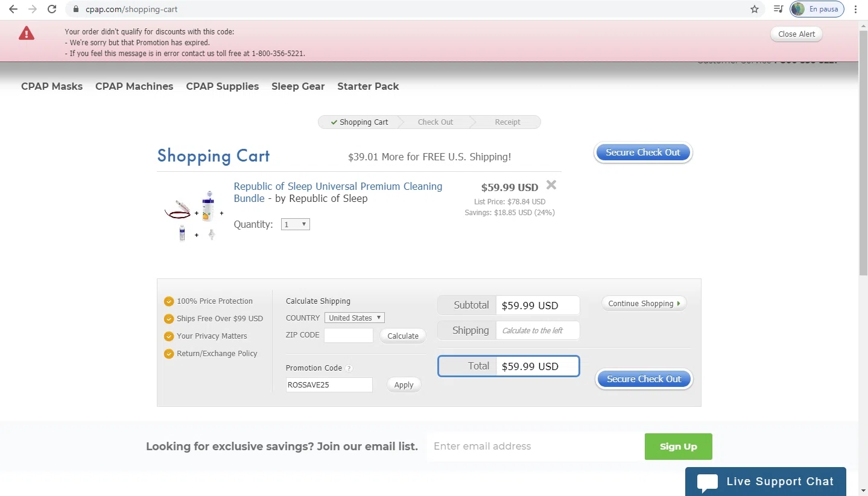Viewport: 868px width, 496px height.
Task: Click the Subtotal $59.99 USD value
Action: [530, 306]
